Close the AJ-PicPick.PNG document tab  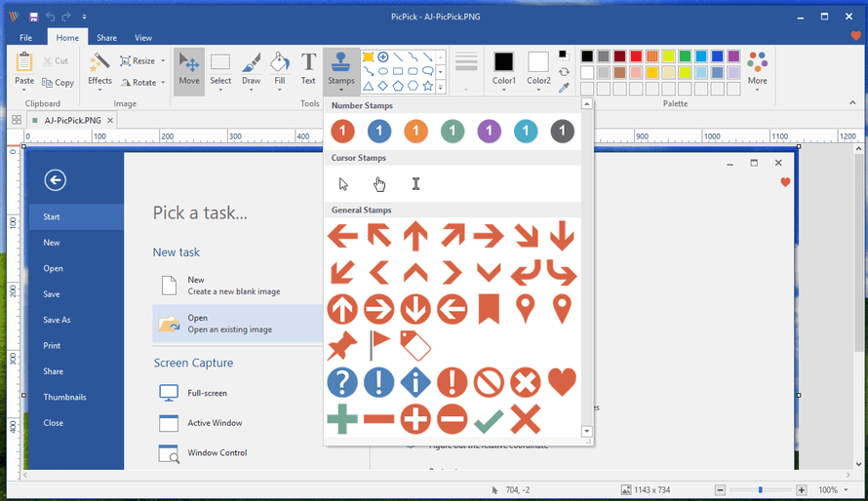110,121
